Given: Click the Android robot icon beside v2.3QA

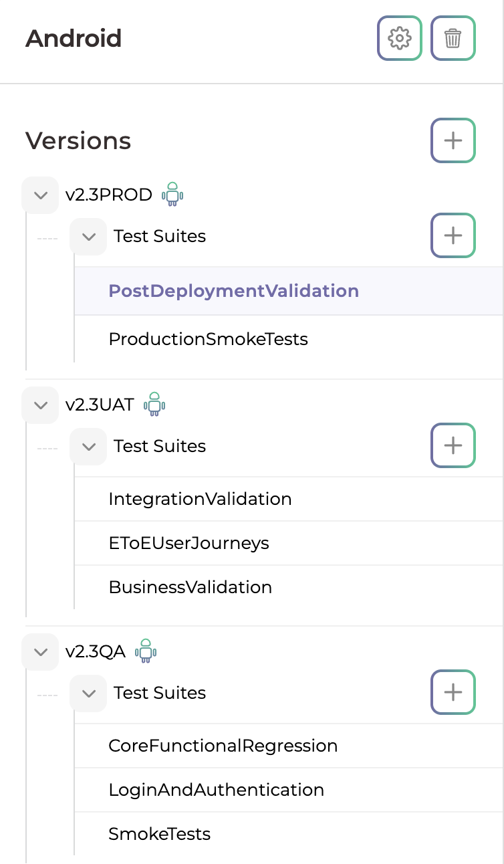Looking at the screenshot, I should coord(146,651).
